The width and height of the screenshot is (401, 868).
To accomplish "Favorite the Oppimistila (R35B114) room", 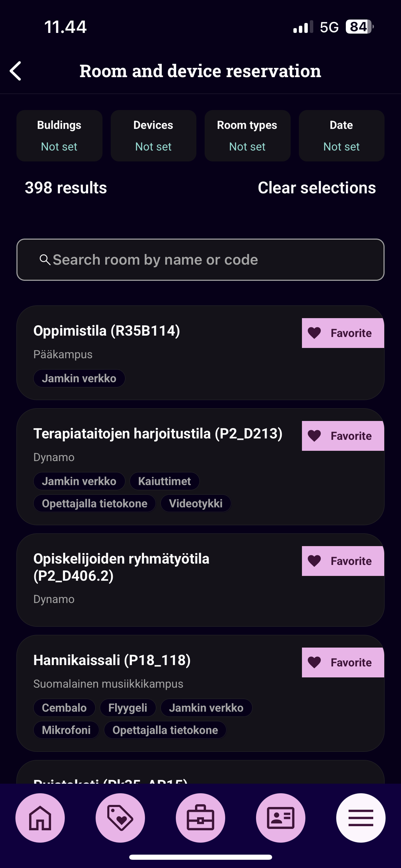I will (343, 333).
